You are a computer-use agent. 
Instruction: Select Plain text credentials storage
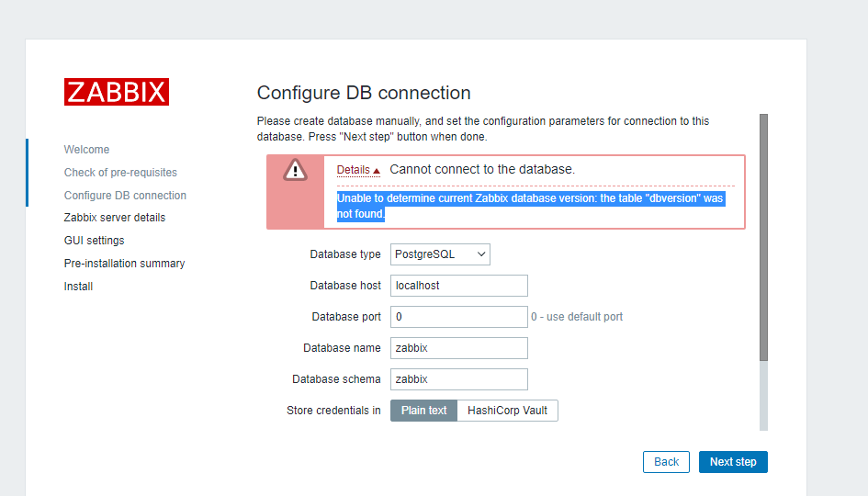423,411
